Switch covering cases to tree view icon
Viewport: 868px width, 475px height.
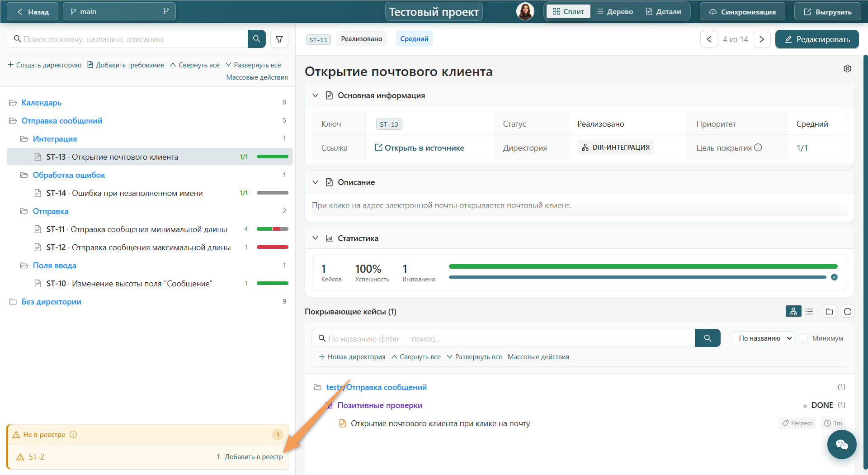(793, 311)
